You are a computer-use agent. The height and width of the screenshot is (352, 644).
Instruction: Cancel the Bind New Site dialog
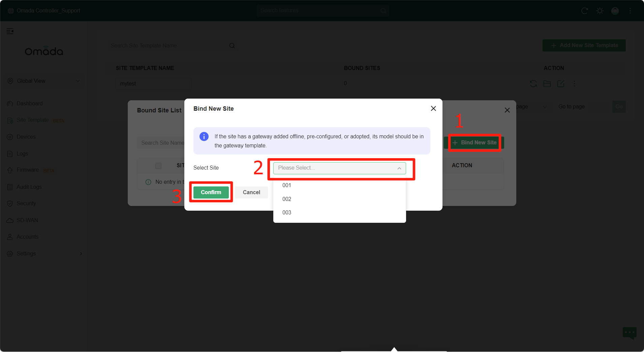(x=251, y=192)
